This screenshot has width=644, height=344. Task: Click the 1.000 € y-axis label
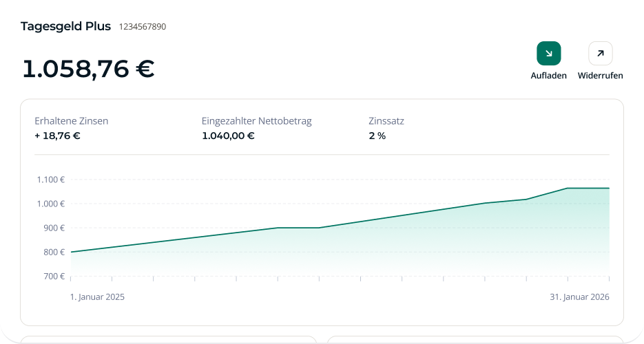coord(50,204)
